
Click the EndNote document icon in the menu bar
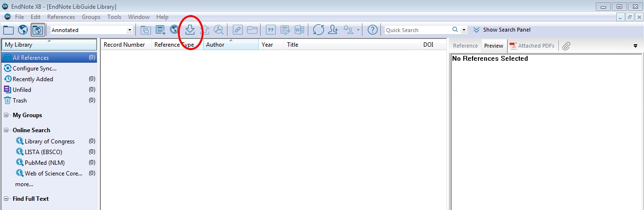pyautogui.click(x=7, y=17)
